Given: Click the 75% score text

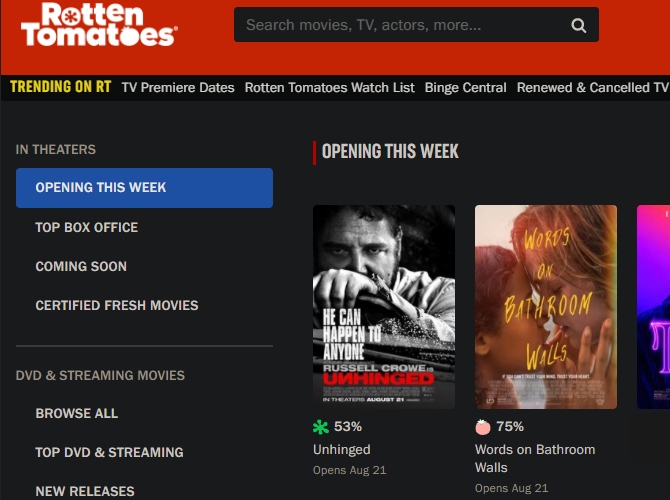Looking at the screenshot, I should coord(510,426).
